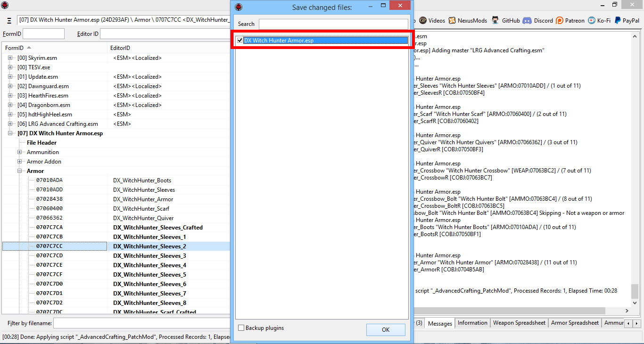Click the messages scrollbar down arrow

(635, 303)
